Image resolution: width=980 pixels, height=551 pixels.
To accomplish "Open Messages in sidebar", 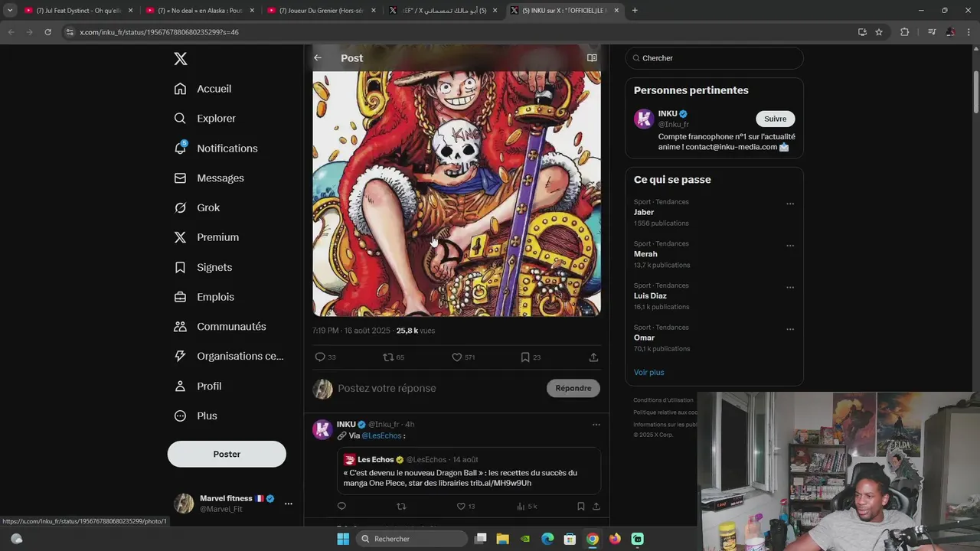I will [x=209, y=178].
